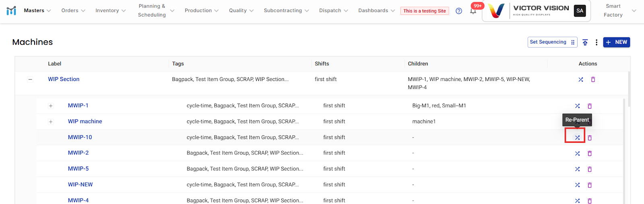This screenshot has height=204, width=644.
Task: Open the three-dot more options menu
Action: (x=597, y=42)
